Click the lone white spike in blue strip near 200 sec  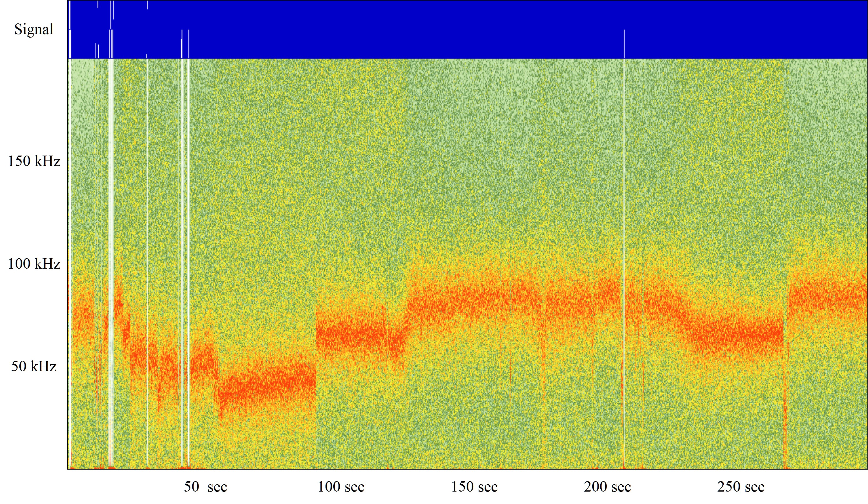tap(624, 44)
